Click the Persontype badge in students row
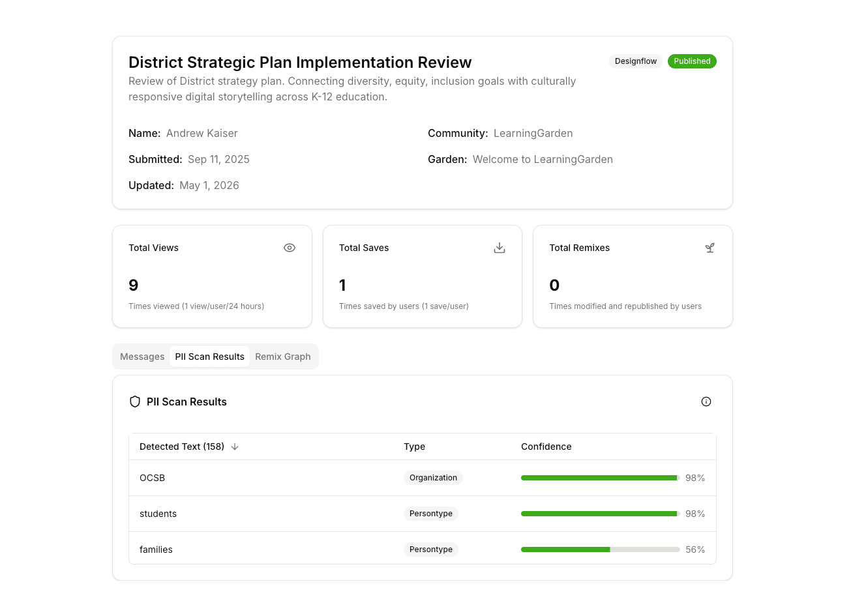The height and width of the screenshot is (616, 851). (x=431, y=514)
